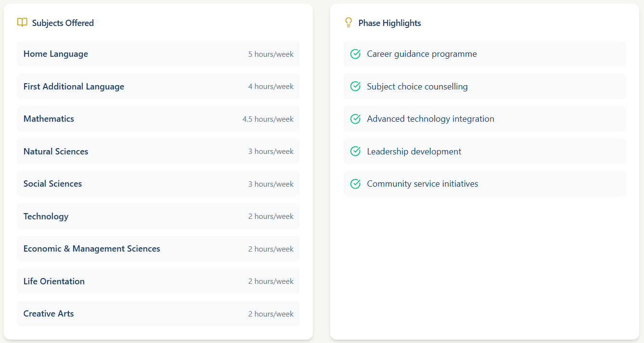The width and height of the screenshot is (644, 343).
Task: Click the checkmark icon for Community service initiatives
Action: pos(355,184)
